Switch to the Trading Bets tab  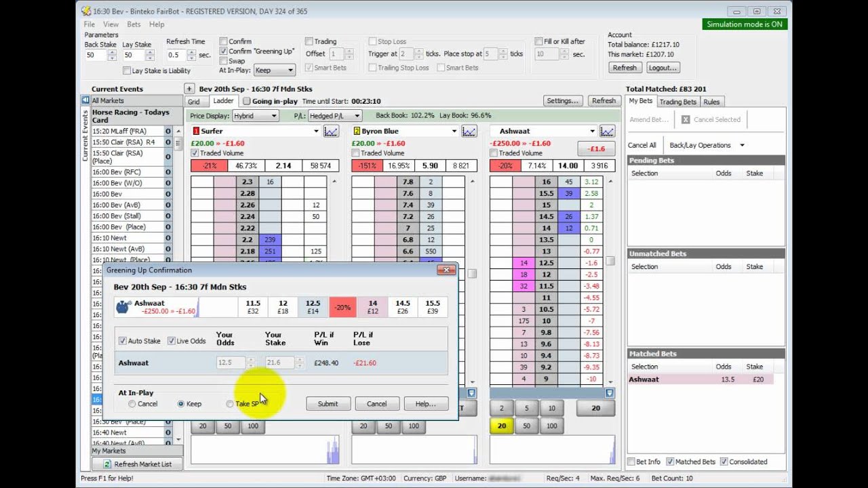(677, 102)
